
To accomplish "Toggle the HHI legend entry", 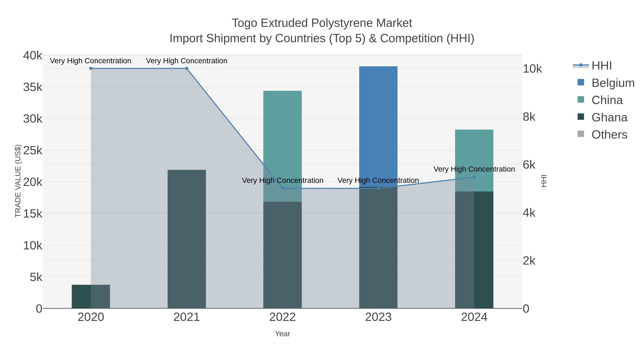I will click(592, 66).
